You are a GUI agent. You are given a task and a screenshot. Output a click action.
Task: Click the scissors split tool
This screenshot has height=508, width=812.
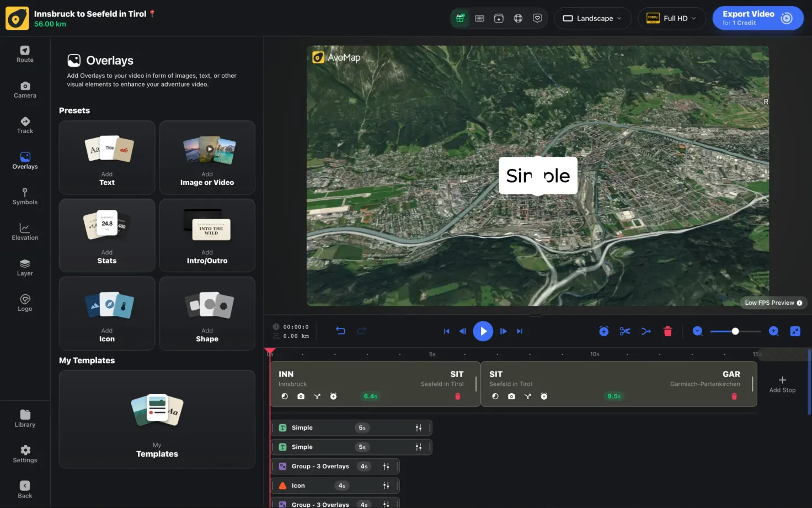pos(625,331)
